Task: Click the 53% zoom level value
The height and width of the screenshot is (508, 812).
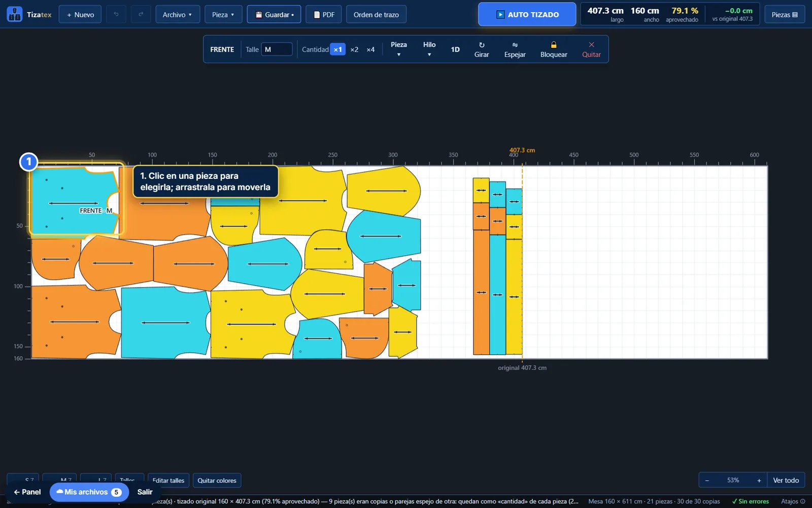Action: [x=733, y=480]
